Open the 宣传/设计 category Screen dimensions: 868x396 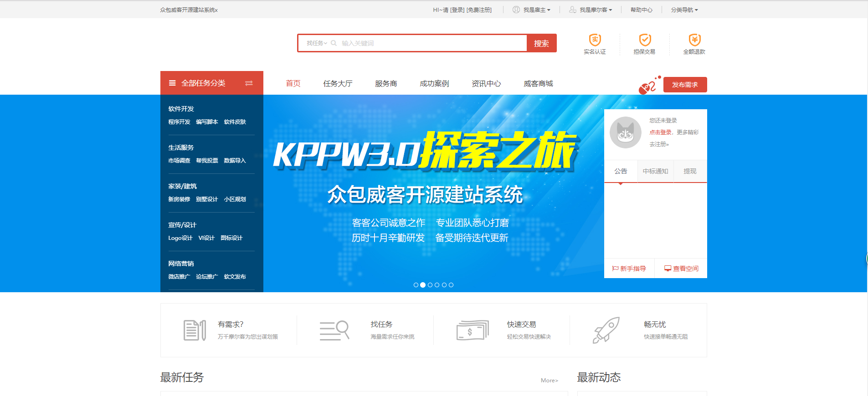click(x=182, y=225)
